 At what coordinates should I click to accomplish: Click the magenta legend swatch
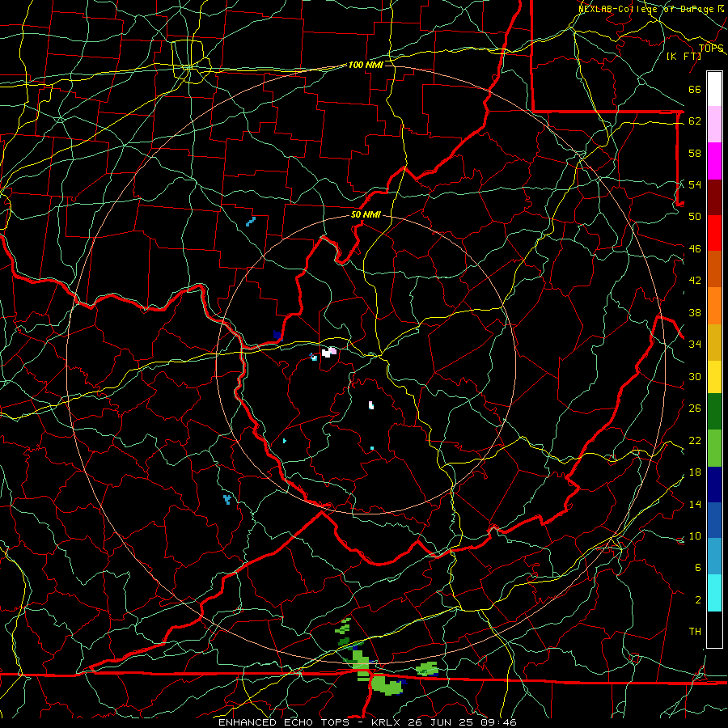(714, 161)
